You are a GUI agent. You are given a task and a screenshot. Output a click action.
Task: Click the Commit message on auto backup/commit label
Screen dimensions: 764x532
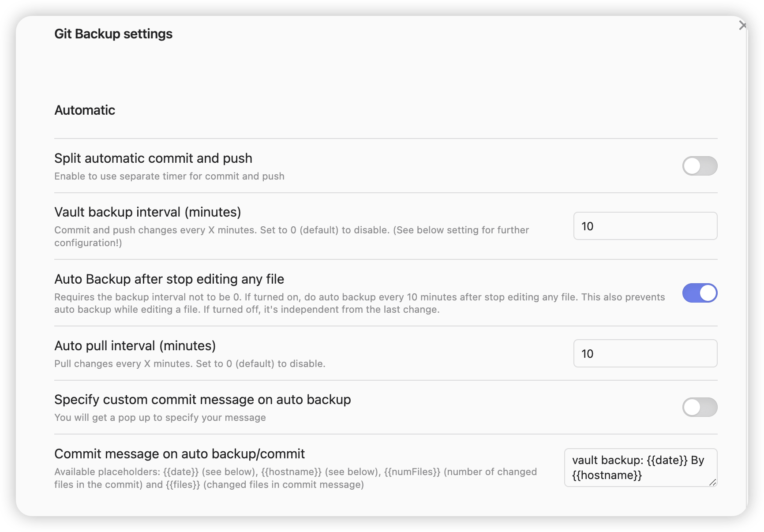point(180,454)
